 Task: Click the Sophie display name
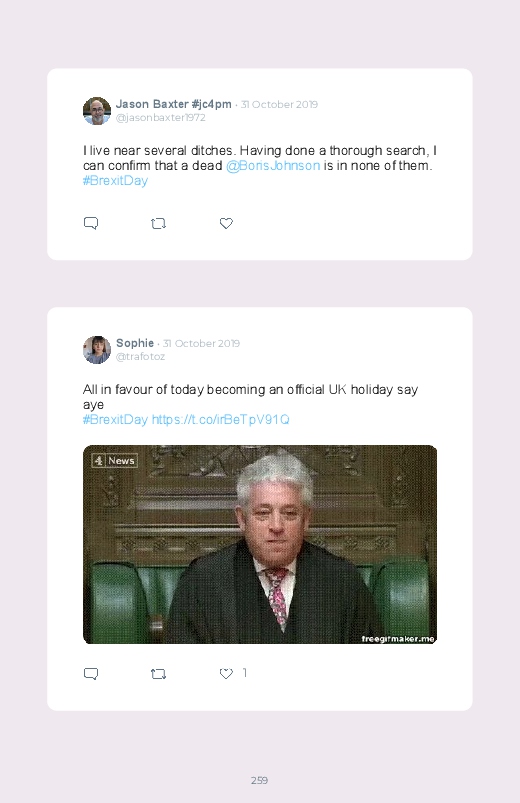pyautogui.click(x=135, y=343)
